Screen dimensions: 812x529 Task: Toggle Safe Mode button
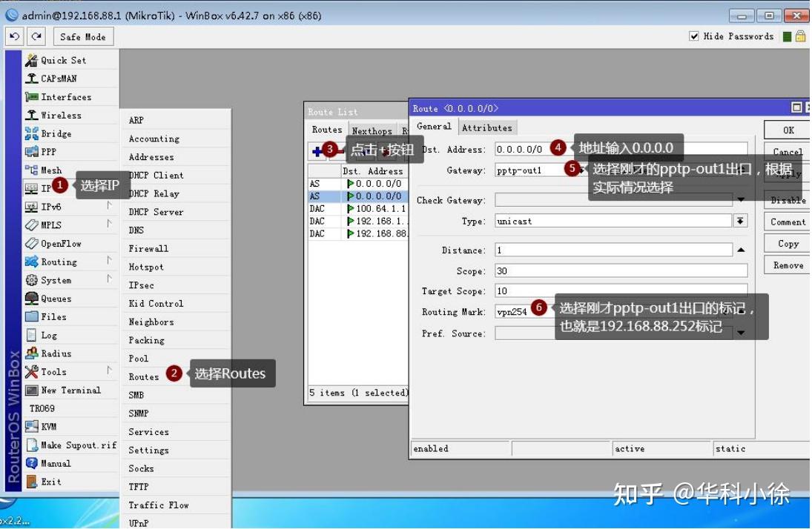pyautogui.click(x=83, y=37)
